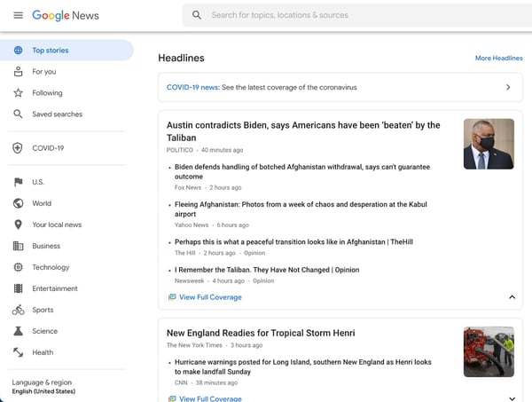Click the Science flask icon
This screenshot has height=402, width=532.
click(x=18, y=331)
